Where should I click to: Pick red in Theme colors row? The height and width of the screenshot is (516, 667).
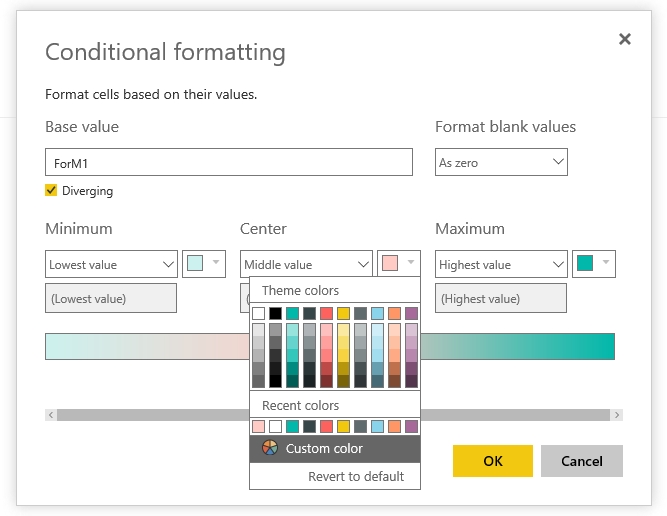(x=326, y=314)
